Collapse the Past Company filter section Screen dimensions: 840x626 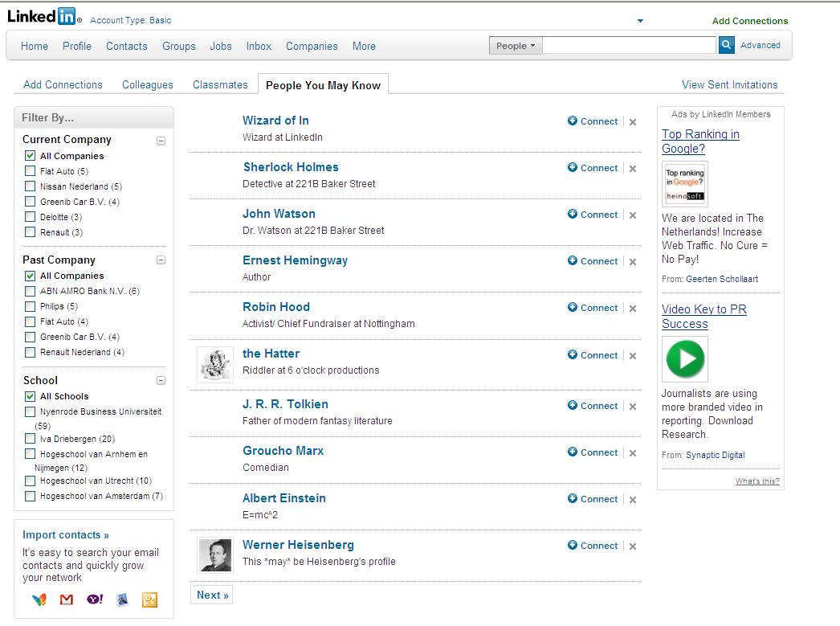tap(161, 260)
